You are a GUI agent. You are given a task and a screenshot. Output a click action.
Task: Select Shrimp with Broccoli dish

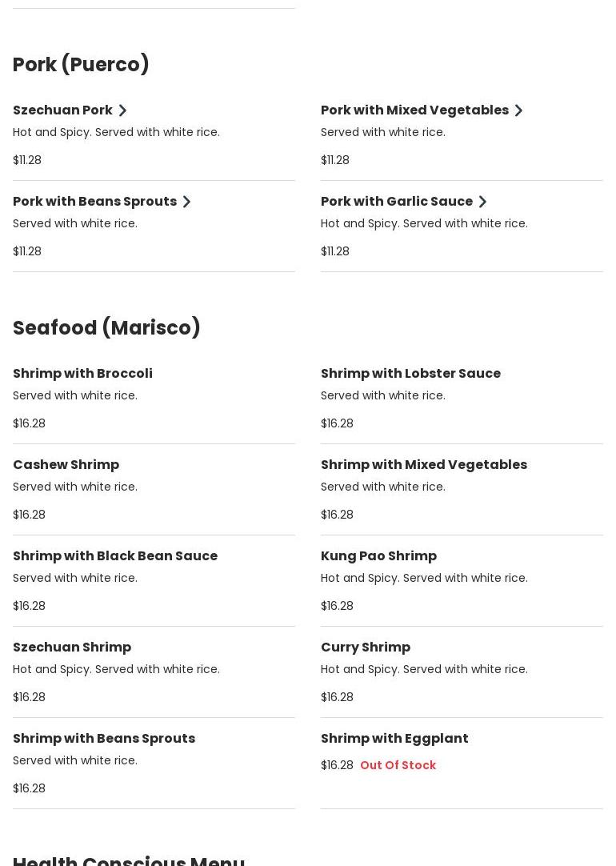pyautogui.click(x=82, y=374)
